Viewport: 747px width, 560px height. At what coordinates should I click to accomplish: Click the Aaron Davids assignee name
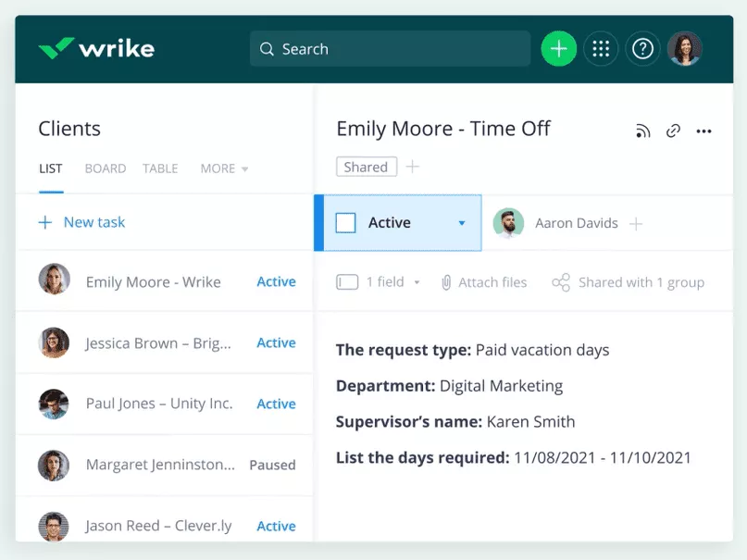577,223
